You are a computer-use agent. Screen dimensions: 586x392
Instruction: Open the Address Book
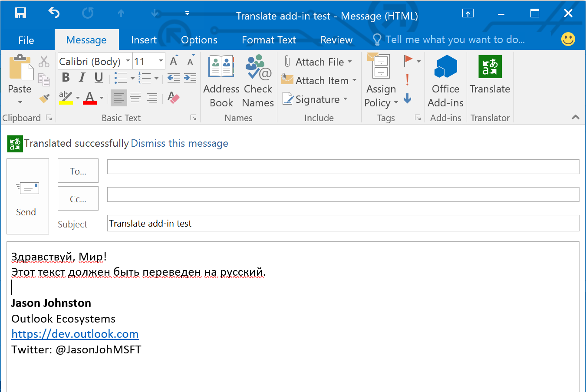221,81
